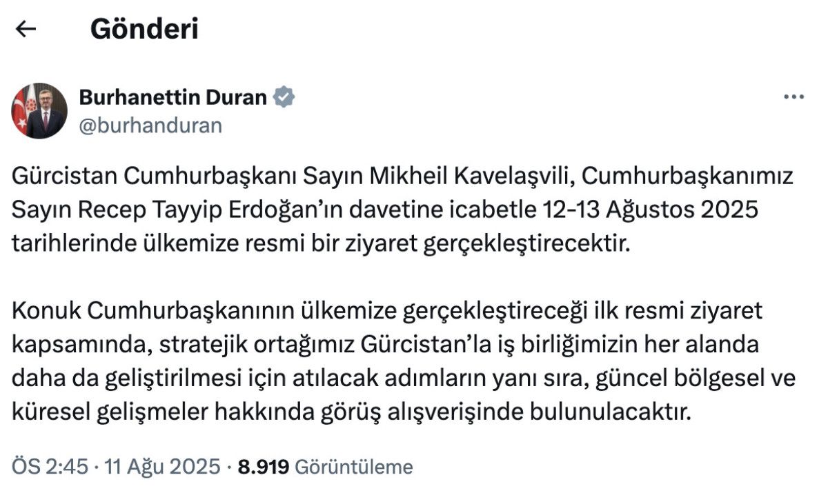
Task: Click the Görüntüleme label
Action: tap(354, 467)
